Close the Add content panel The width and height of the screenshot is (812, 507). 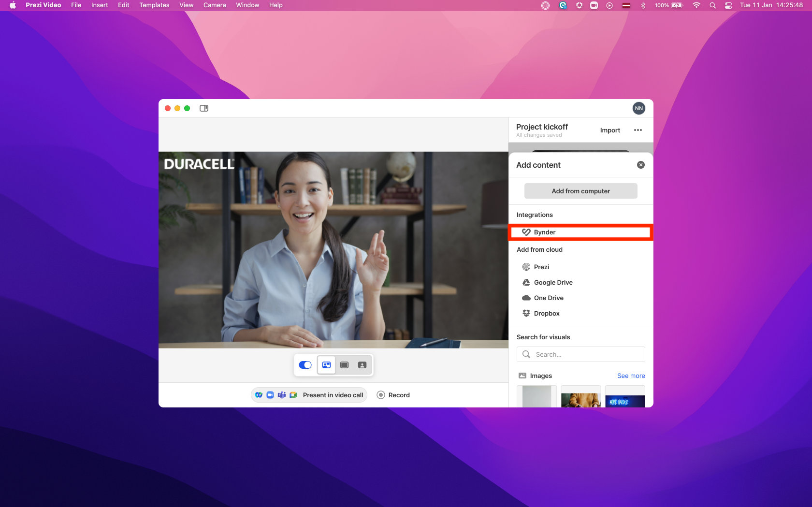point(641,165)
